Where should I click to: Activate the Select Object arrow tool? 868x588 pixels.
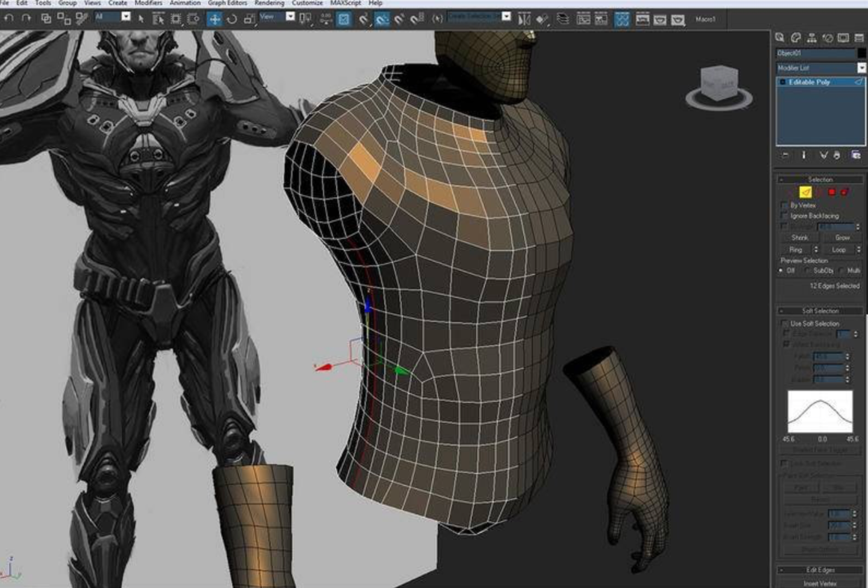pos(141,19)
